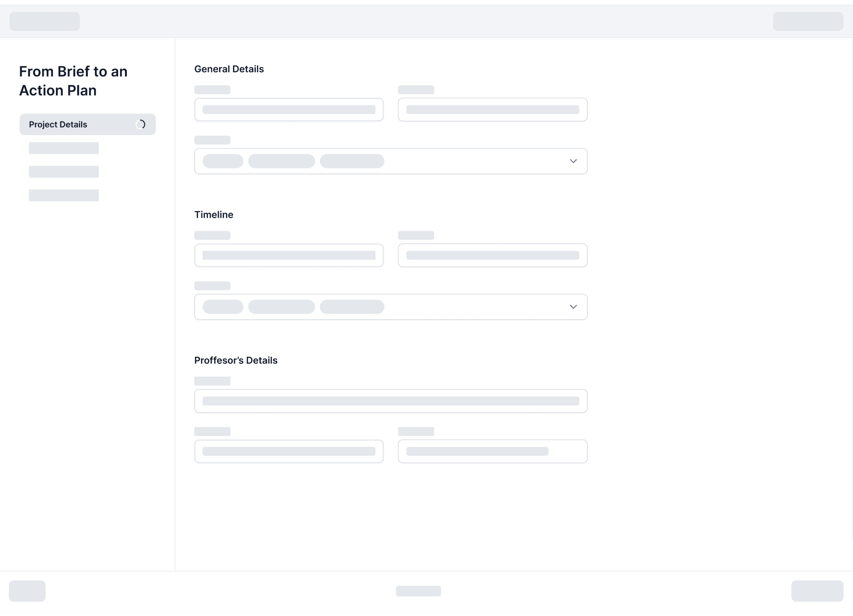Click the footer button at bottom-left
The height and width of the screenshot is (616, 853).
pos(27,591)
